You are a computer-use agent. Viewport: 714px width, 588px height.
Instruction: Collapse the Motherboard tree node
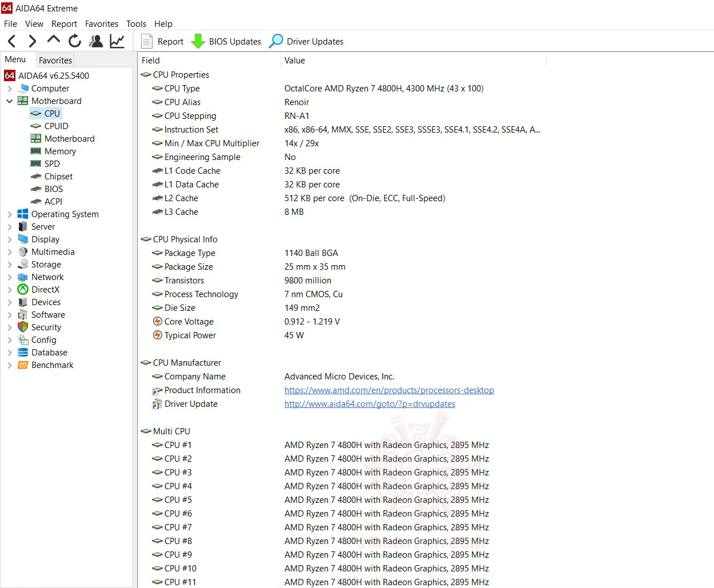[10, 101]
